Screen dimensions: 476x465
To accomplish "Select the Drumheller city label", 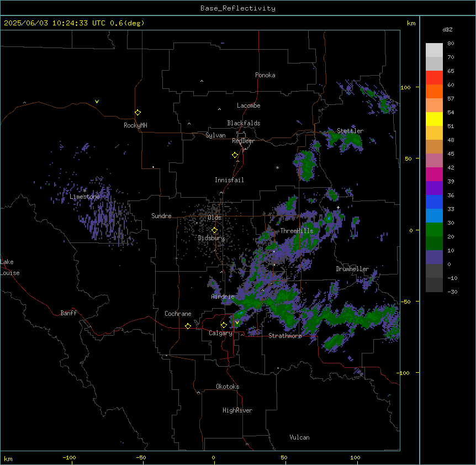I will click(x=352, y=269).
